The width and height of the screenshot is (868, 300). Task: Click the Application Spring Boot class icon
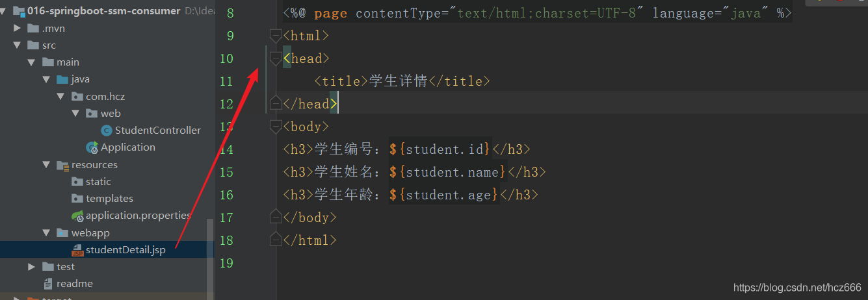(92, 147)
